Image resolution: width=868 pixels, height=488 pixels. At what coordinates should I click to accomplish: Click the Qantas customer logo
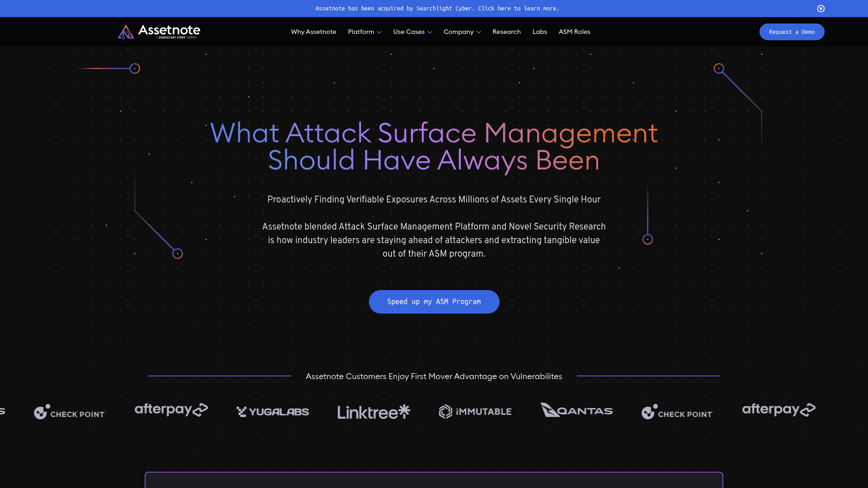pyautogui.click(x=576, y=410)
